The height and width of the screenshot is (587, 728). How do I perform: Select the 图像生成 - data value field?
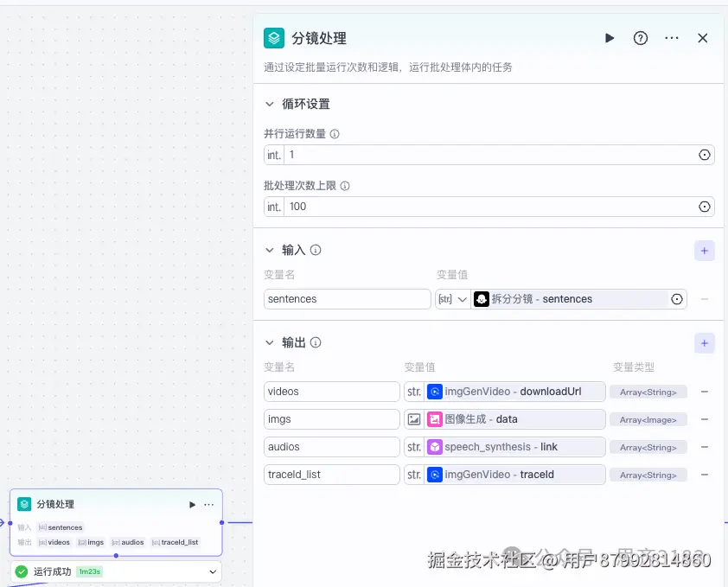514,419
